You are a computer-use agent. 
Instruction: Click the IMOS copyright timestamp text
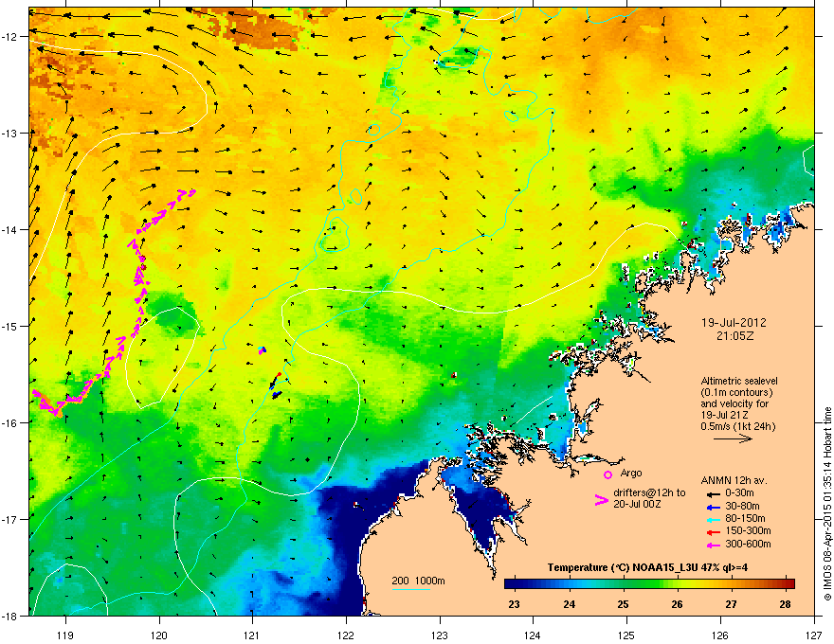tap(827, 504)
